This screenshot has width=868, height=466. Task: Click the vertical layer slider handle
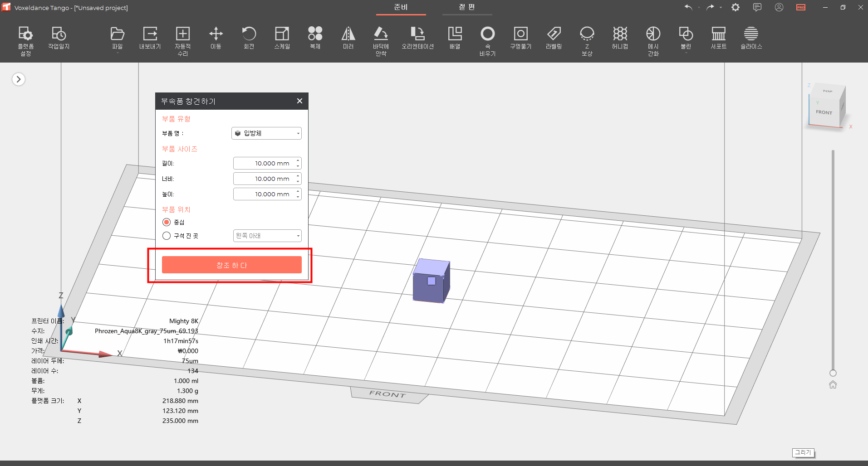(x=833, y=373)
